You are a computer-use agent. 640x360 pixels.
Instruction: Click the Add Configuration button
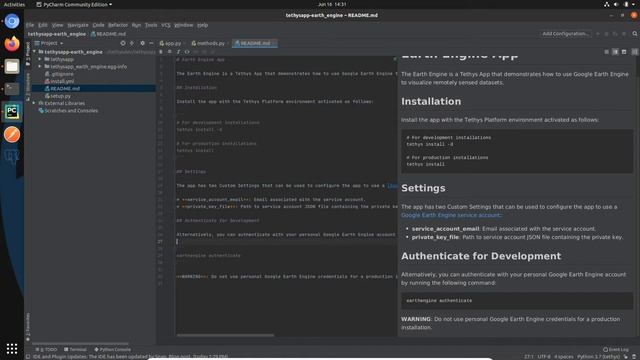click(x=565, y=33)
